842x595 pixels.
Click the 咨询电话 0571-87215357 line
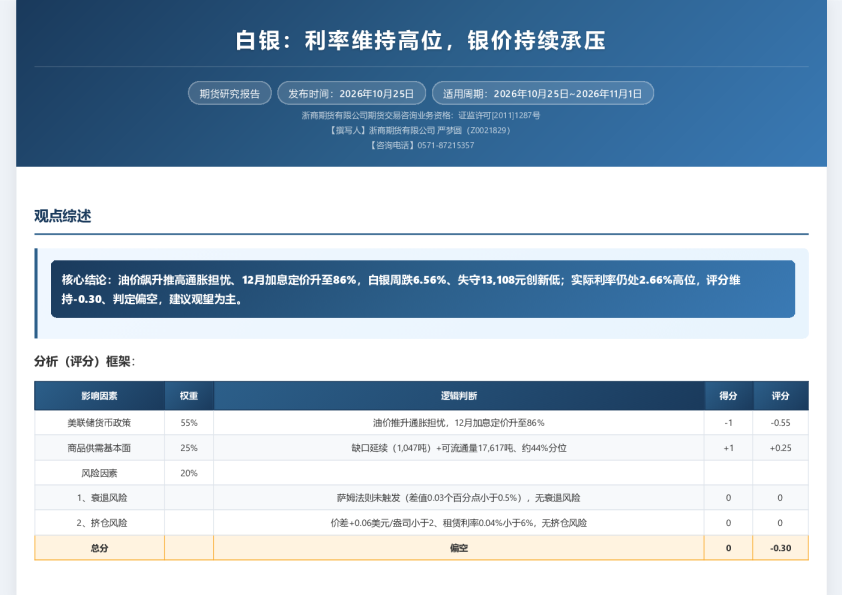[422, 145]
